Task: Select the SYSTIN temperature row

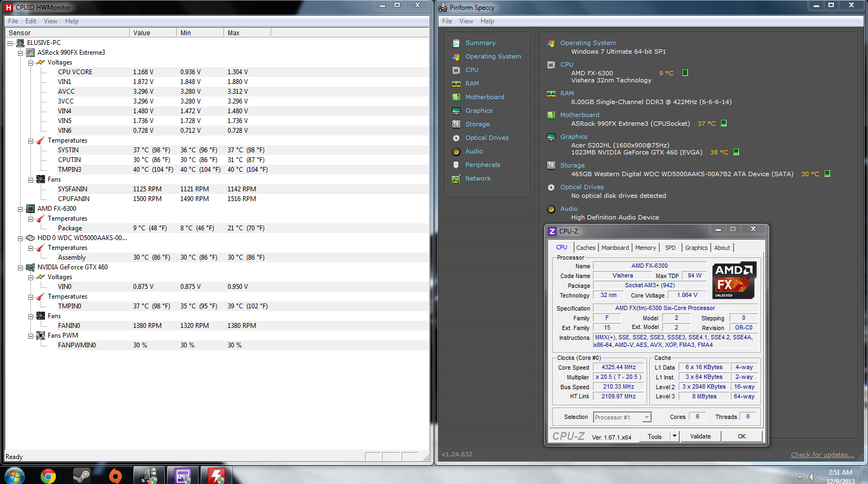Action: (216, 150)
